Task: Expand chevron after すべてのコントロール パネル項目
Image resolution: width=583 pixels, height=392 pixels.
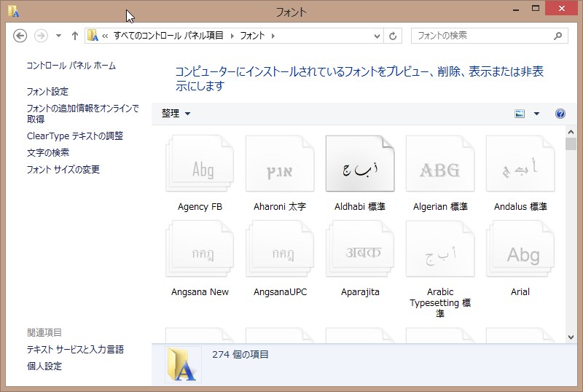Action: click(232, 36)
